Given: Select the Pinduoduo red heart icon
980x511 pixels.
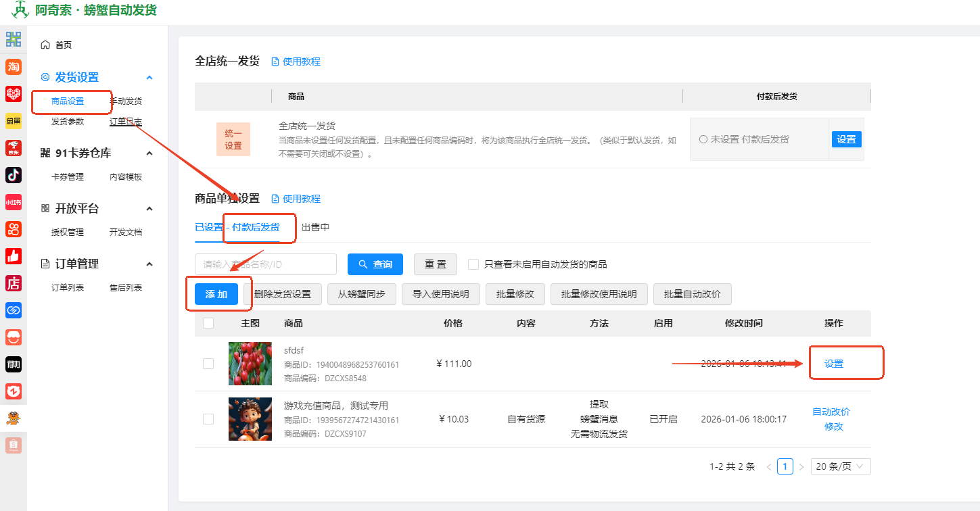Looking at the screenshot, I should 14,94.
